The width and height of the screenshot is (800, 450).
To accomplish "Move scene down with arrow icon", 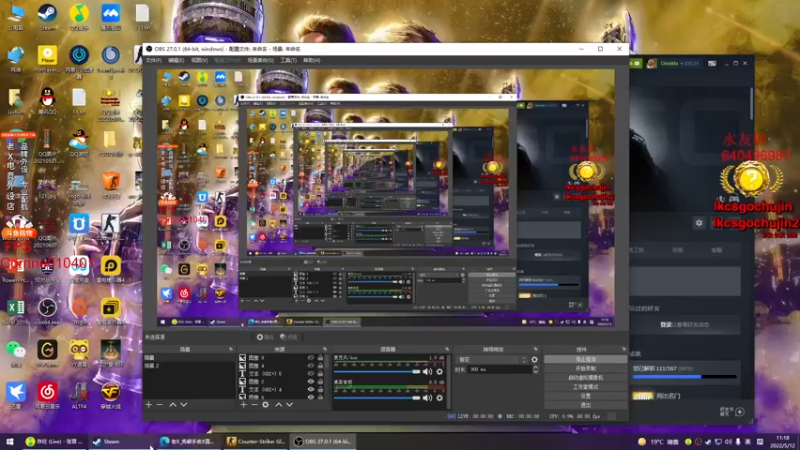I will 184,405.
